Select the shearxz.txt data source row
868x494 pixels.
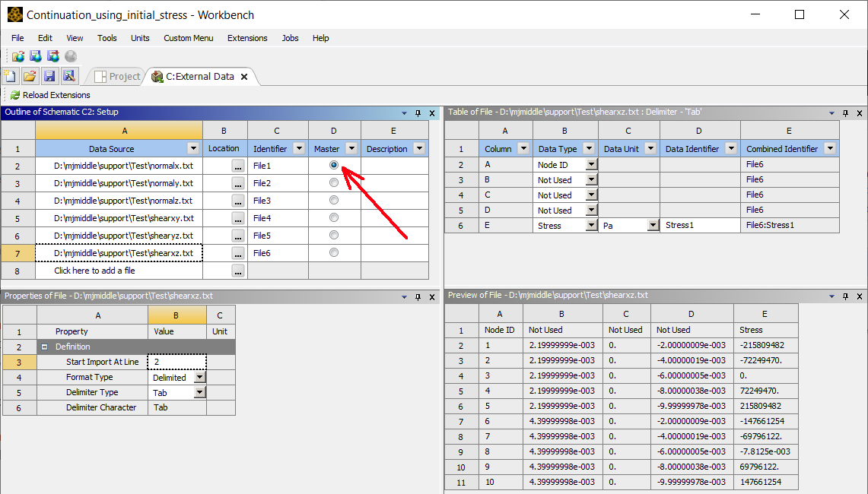[x=119, y=253]
